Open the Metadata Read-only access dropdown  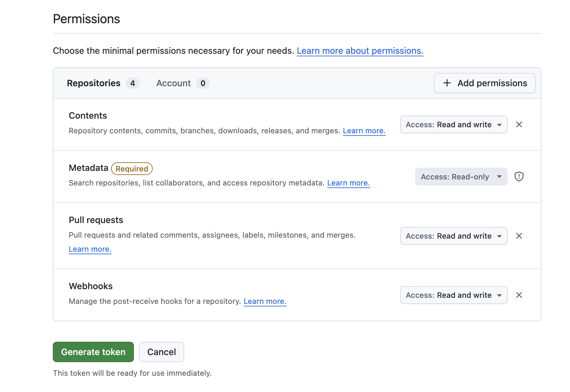click(x=461, y=177)
